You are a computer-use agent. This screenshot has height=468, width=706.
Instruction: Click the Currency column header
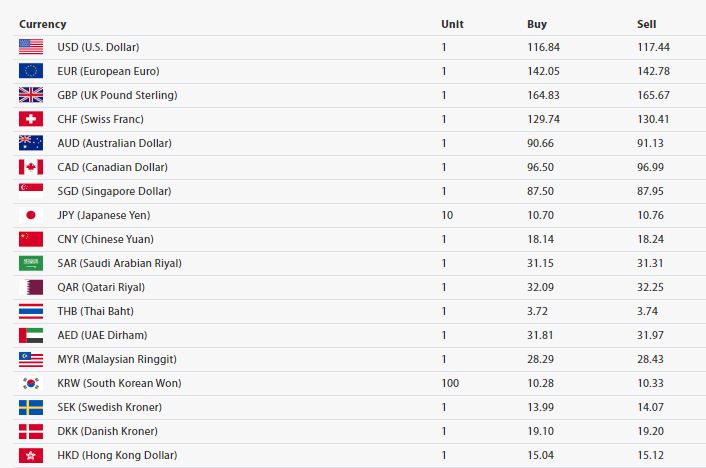coord(43,24)
